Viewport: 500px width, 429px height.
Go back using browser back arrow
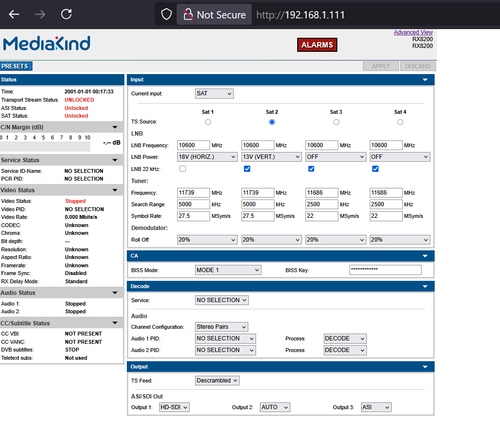click(x=14, y=14)
